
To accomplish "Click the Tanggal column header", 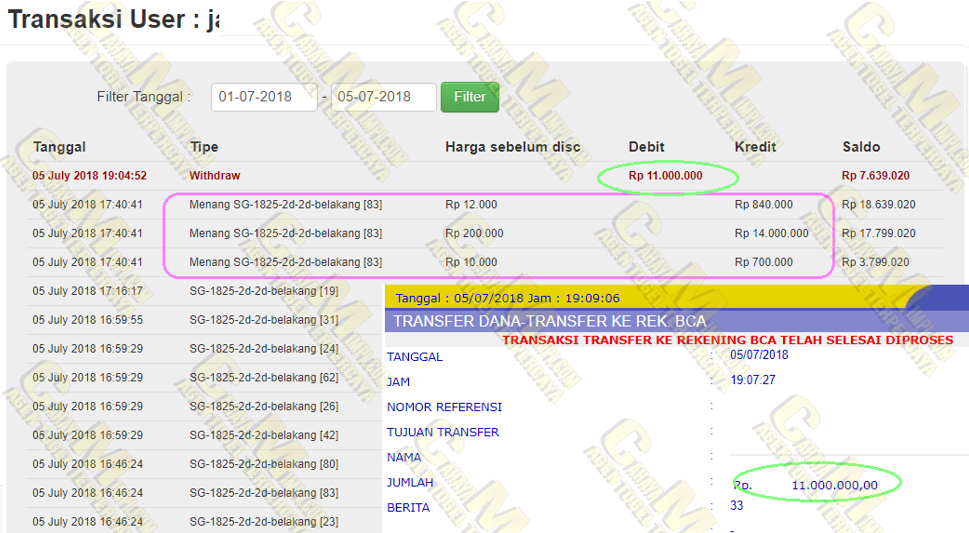I will (x=59, y=147).
